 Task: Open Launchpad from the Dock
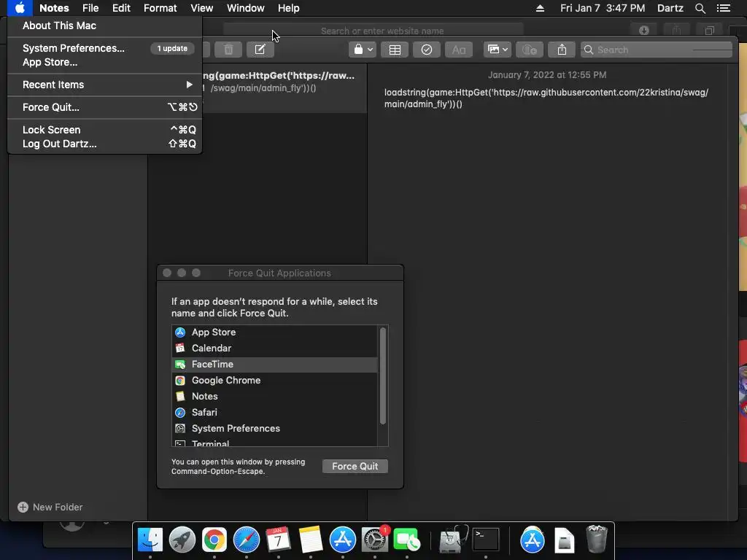tap(182, 540)
